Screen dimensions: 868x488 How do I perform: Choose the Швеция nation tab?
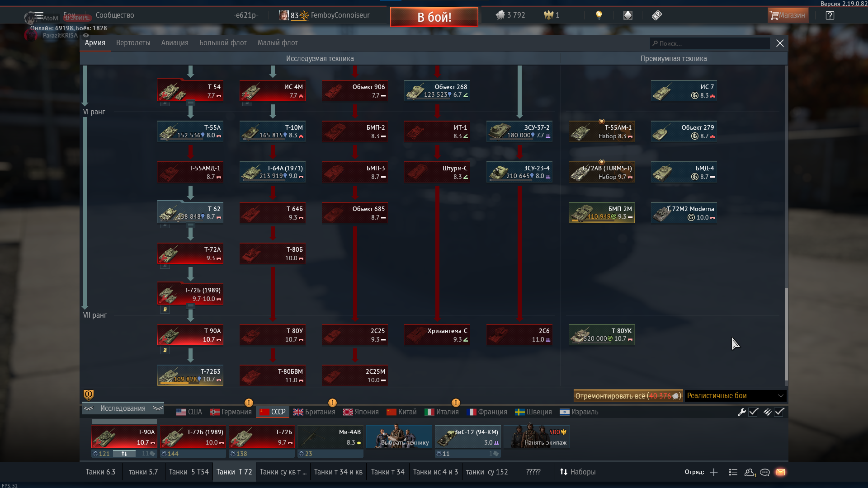[x=533, y=412]
